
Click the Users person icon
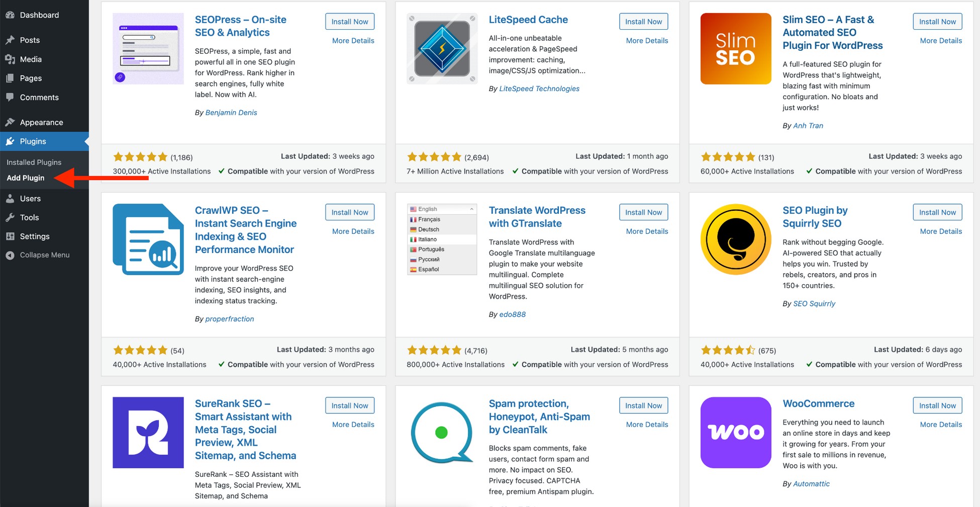tap(10, 199)
